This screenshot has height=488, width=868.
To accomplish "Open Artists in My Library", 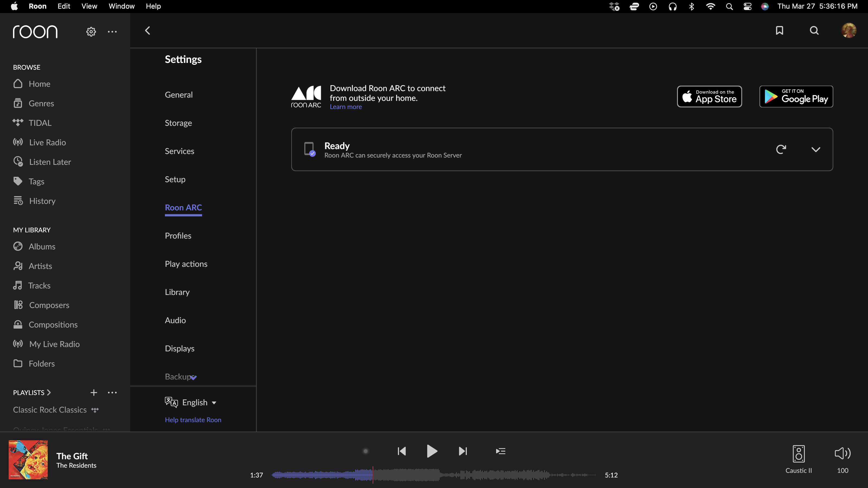I will click(32, 266).
